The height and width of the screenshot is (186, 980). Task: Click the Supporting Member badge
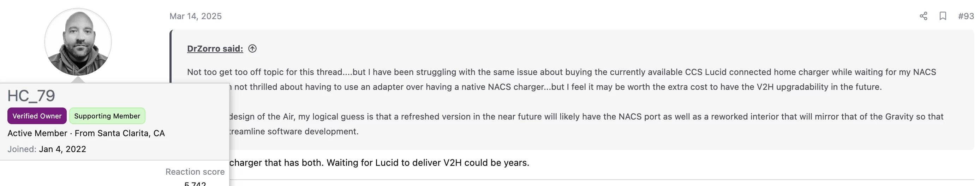click(x=107, y=116)
